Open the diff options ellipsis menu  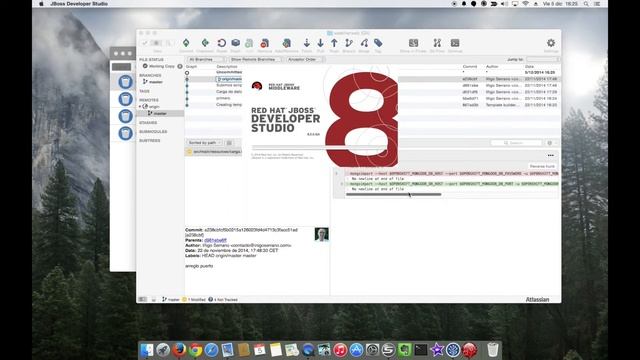click(551, 156)
